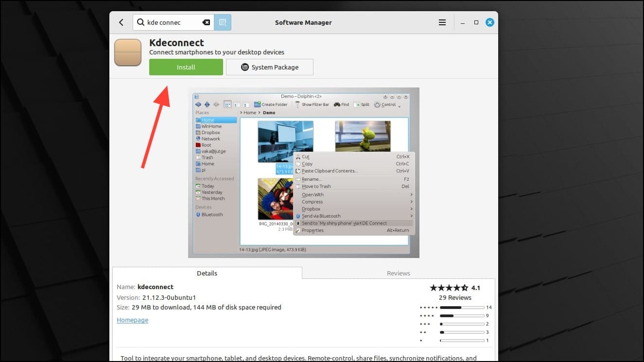Viewport: 644px width, 362px height.
Task: Open the hamburger menu
Action: point(442,22)
